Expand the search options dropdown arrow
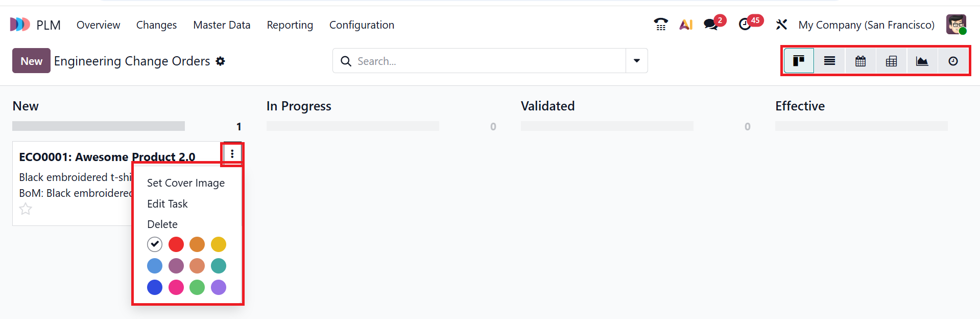This screenshot has width=980, height=319. pos(637,61)
